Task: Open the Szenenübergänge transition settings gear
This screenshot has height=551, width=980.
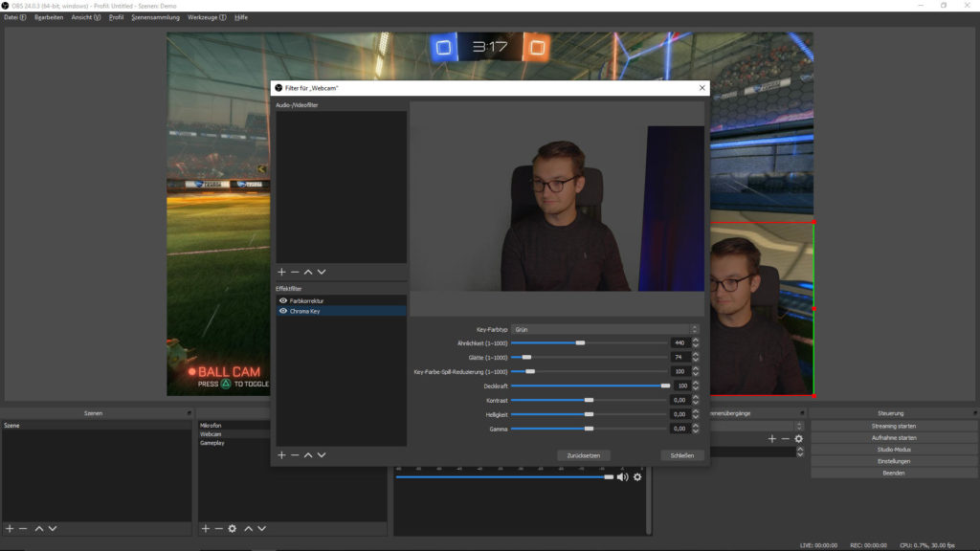Action: tap(799, 438)
